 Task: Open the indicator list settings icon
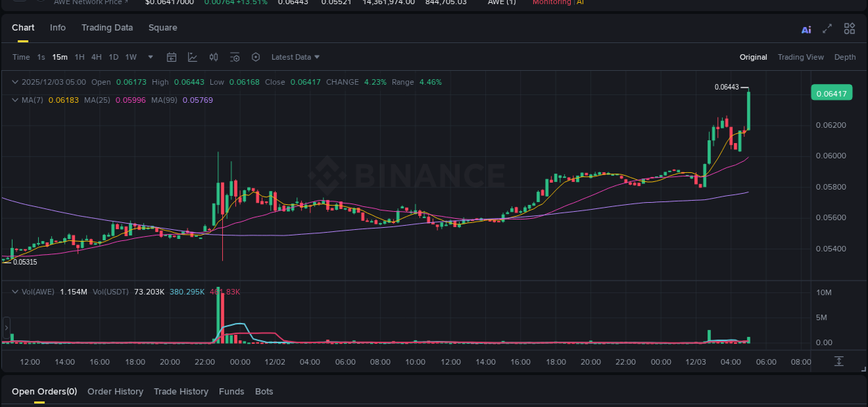(235, 57)
